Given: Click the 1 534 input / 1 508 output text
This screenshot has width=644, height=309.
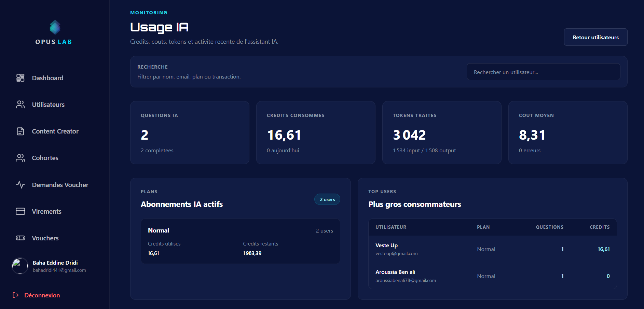Looking at the screenshot, I should (424, 151).
